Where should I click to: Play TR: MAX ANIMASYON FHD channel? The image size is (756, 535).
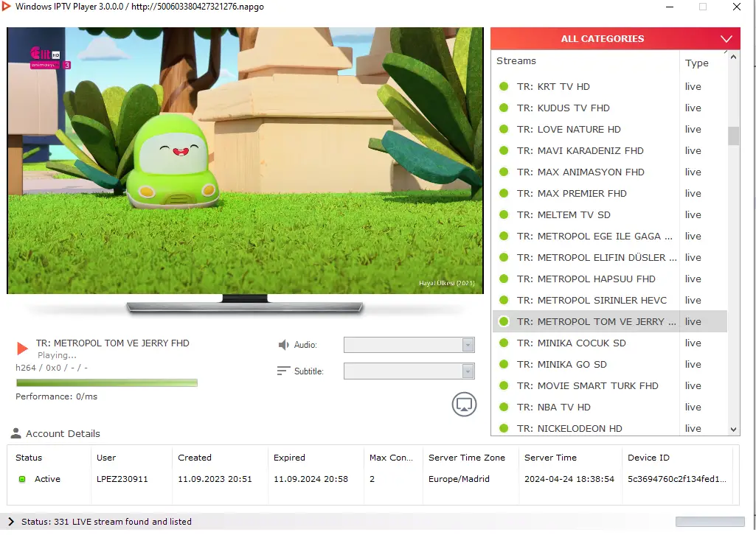coord(609,172)
